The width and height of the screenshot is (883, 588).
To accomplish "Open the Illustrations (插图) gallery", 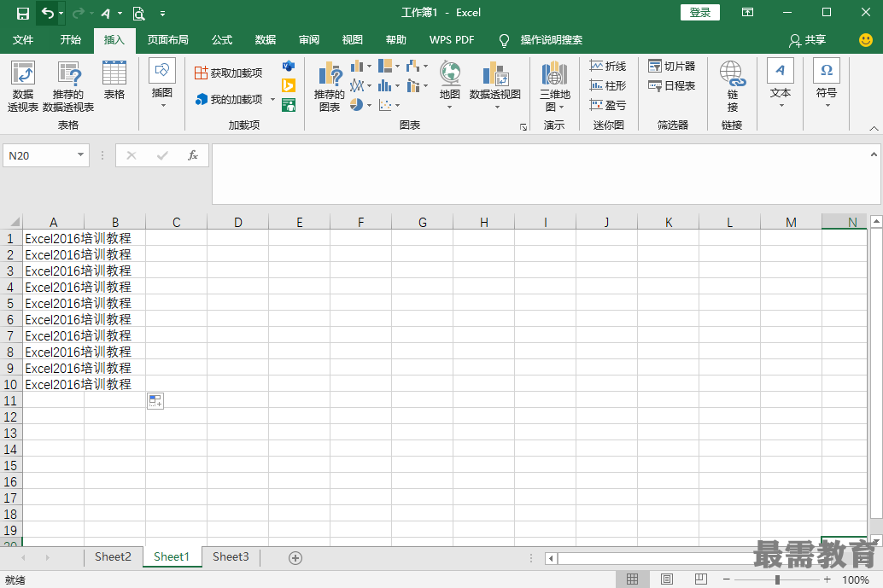I will click(162, 84).
